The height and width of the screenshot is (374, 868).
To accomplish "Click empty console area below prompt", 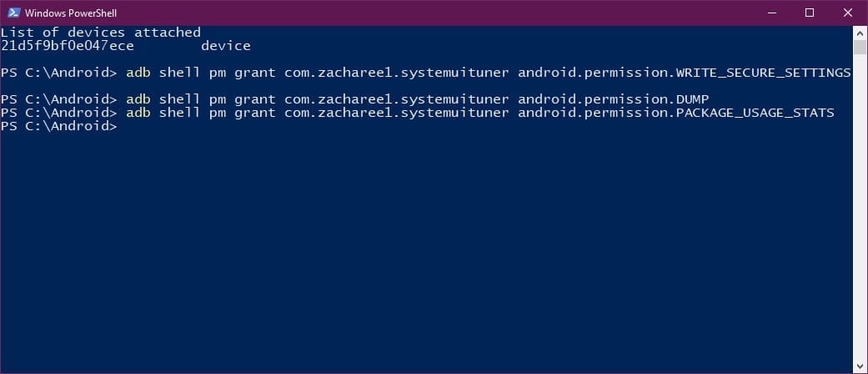I will 426,250.
